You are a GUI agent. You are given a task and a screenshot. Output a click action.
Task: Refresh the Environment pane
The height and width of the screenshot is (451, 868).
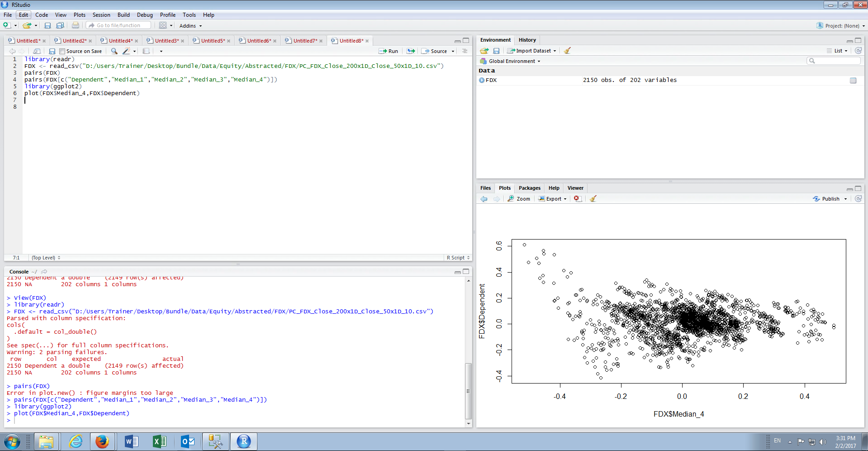tap(858, 51)
